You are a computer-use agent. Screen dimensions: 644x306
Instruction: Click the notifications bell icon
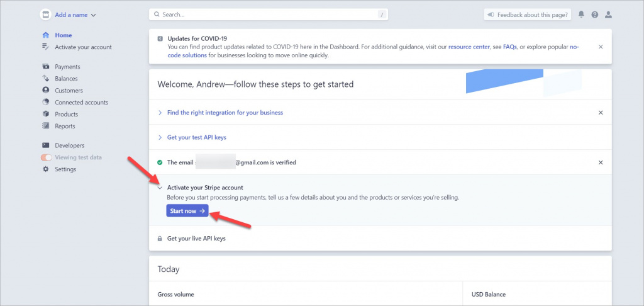coord(581,14)
